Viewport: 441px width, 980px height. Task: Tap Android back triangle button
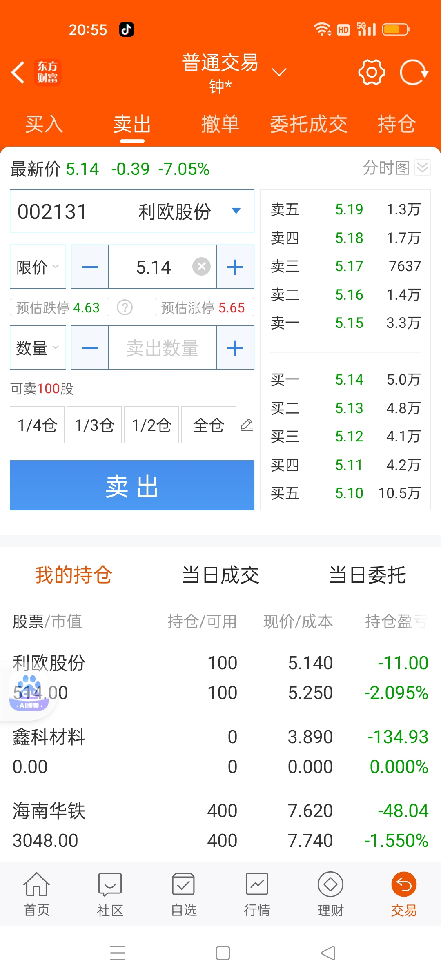tap(328, 953)
